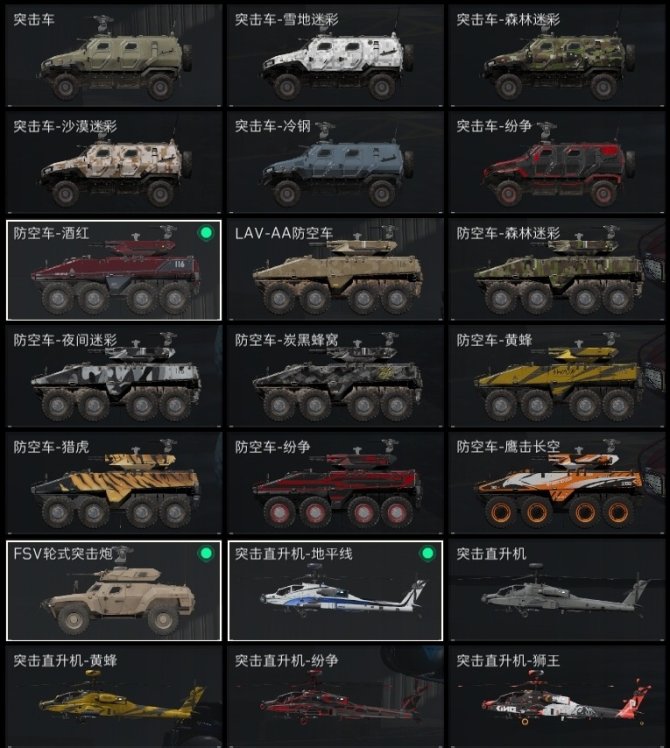Click the green equipped dot on 突击直升机-地平线

click(428, 553)
